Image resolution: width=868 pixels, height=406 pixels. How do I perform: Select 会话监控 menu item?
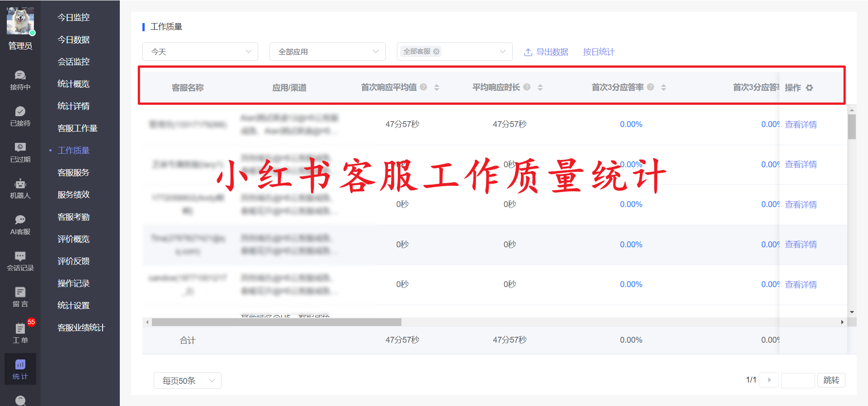[x=74, y=61]
